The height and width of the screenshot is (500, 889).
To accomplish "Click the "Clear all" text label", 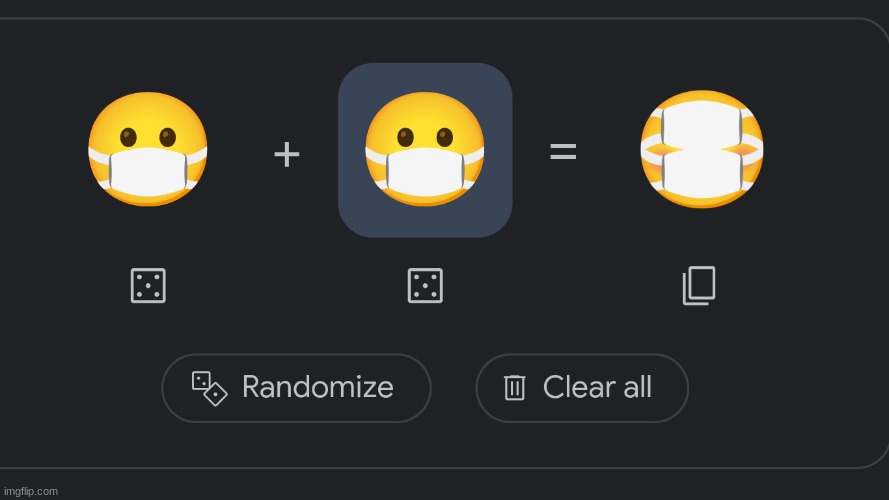I will [597, 388].
